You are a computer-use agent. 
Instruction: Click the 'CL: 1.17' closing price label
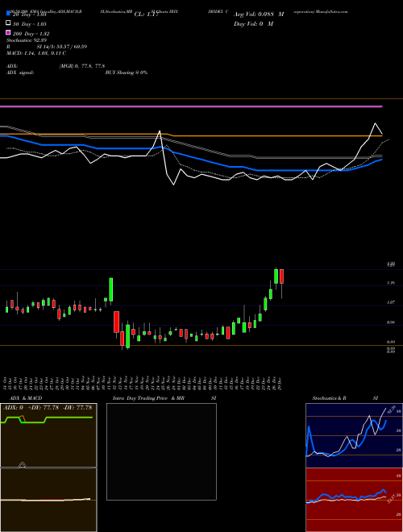pyautogui.click(x=146, y=15)
